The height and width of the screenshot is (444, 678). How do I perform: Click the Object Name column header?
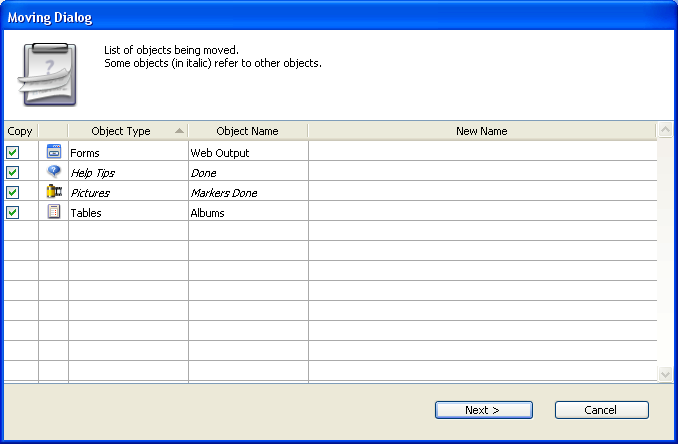pyautogui.click(x=247, y=131)
